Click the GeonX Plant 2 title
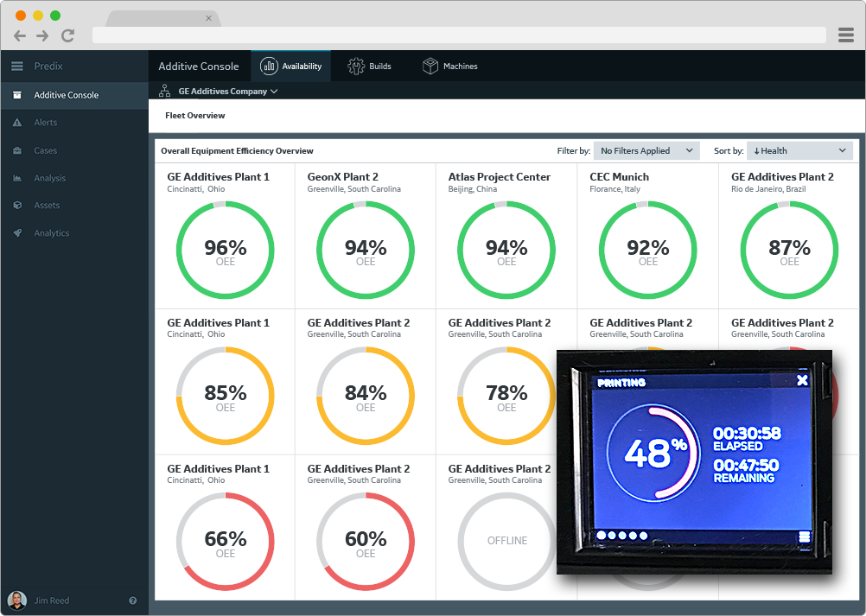The height and width of the screenshot is (616, 866). coord(342,176)
